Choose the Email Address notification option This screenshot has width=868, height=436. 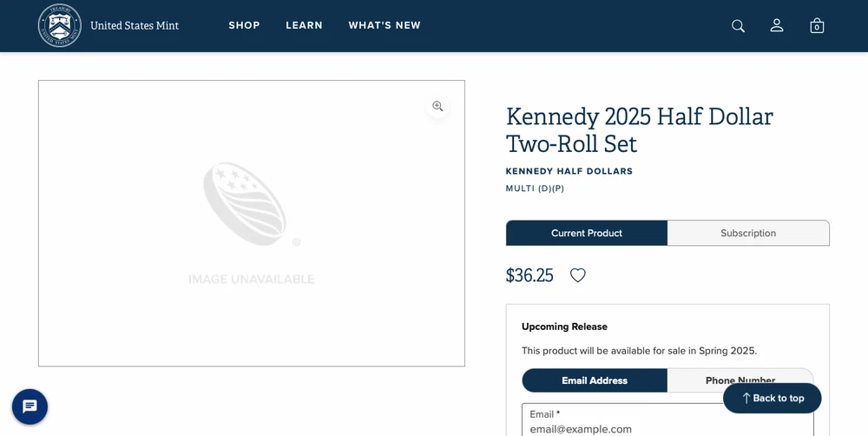595,380
